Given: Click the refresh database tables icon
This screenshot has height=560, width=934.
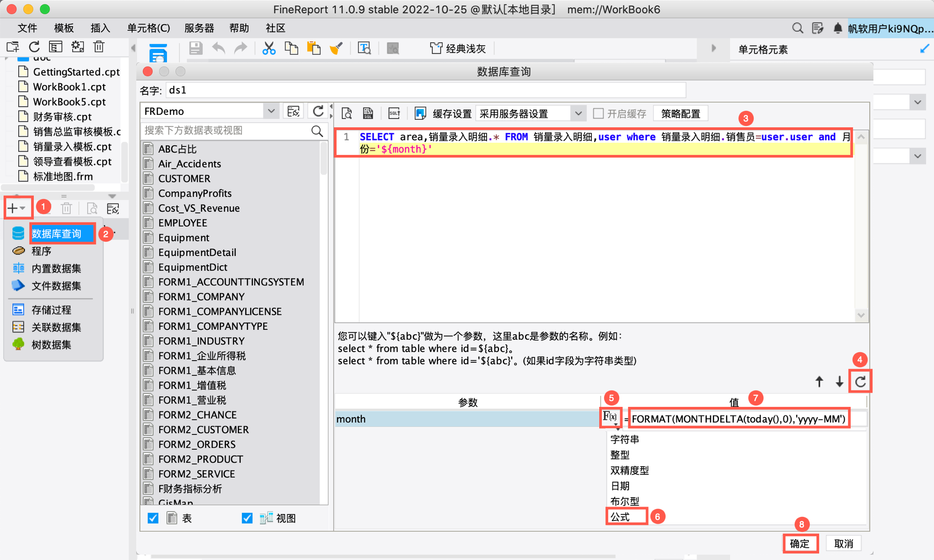Looking at the screenshot, I should tap(318, 111).
